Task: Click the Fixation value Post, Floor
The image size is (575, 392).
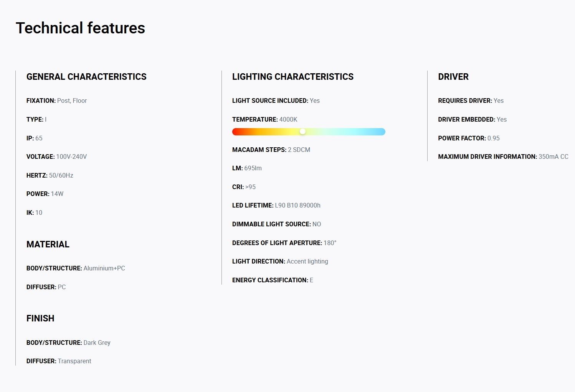Action: [x=72, y=100]
